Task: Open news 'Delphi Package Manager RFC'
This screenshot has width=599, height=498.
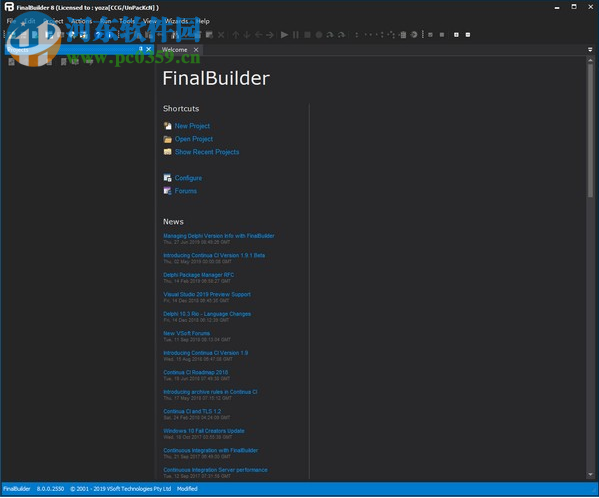Action: pos(199,275)
